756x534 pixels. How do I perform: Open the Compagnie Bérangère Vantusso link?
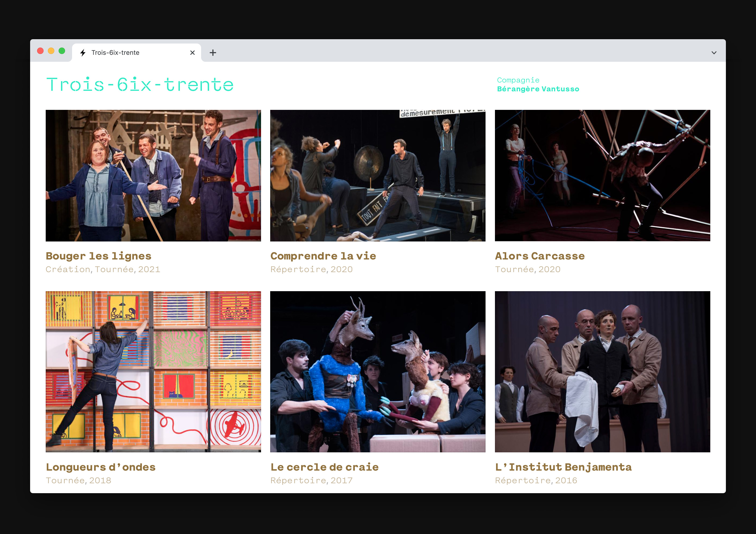538,85
